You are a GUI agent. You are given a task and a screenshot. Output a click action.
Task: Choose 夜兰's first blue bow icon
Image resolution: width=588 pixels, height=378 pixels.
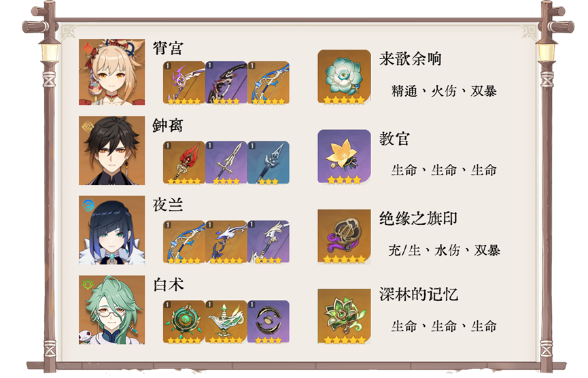184,242
